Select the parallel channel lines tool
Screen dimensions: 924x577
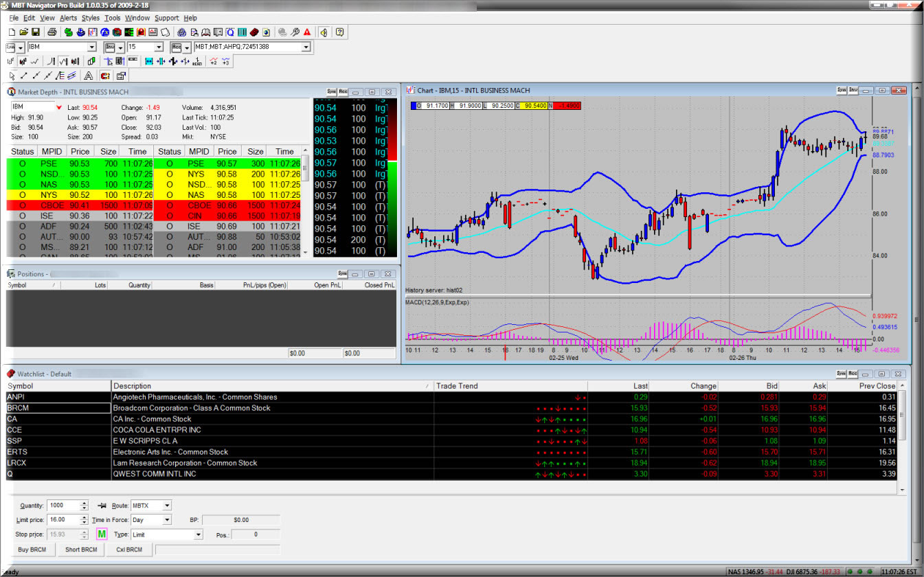pos(71,76)
